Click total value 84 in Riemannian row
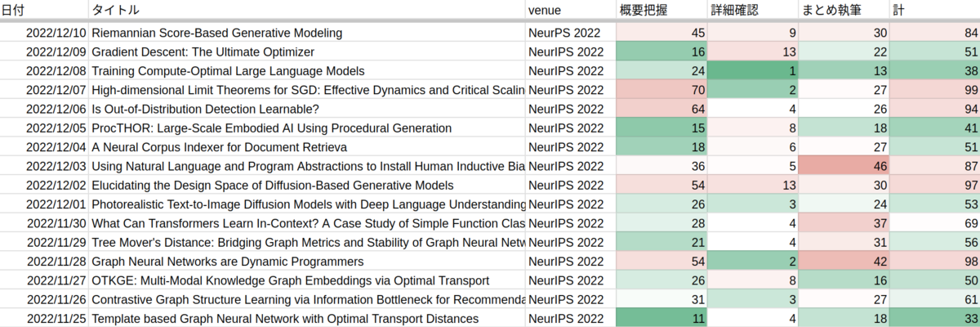Viewport: 980px width, 327px height. (x=934, y=34)
